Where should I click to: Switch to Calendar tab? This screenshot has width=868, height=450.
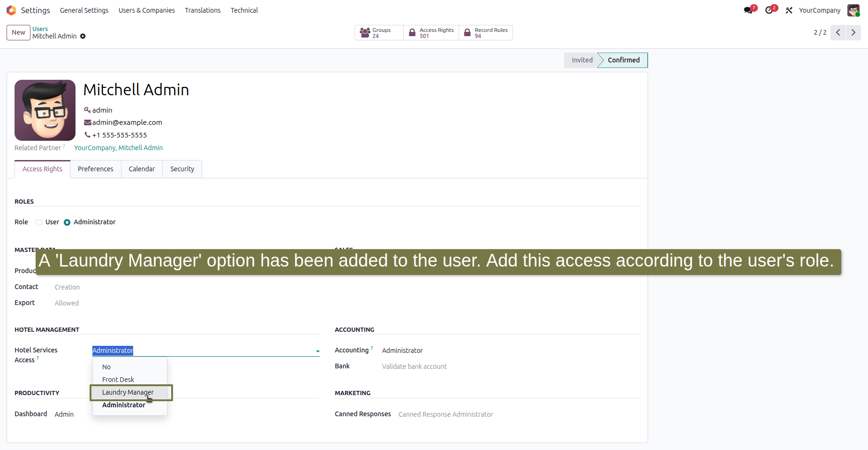142,169
